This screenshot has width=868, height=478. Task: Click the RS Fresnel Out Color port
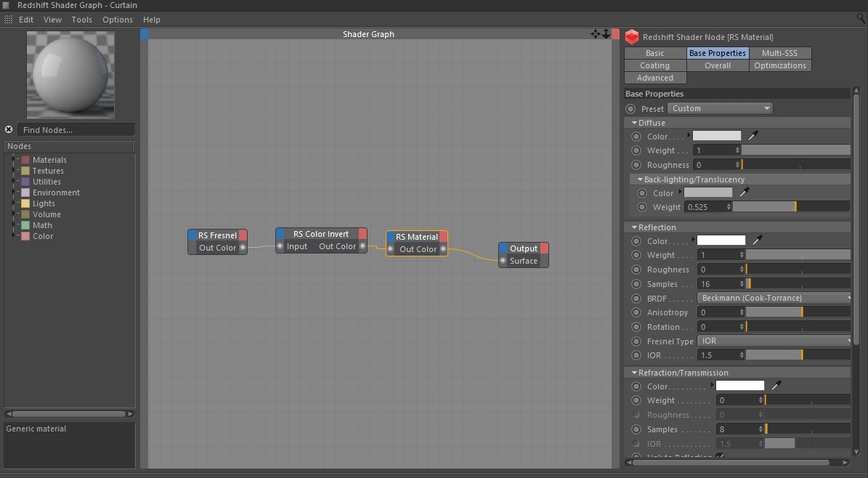tap(243, 248)
